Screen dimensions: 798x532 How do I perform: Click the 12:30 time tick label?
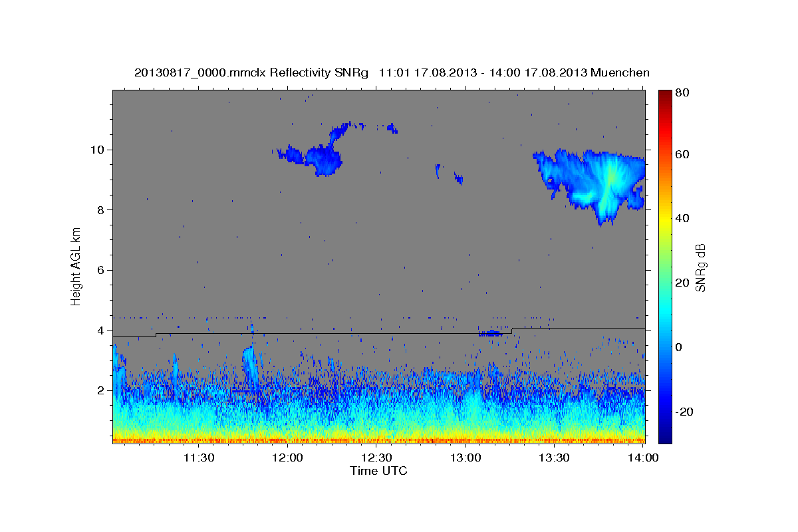point(376,458)
